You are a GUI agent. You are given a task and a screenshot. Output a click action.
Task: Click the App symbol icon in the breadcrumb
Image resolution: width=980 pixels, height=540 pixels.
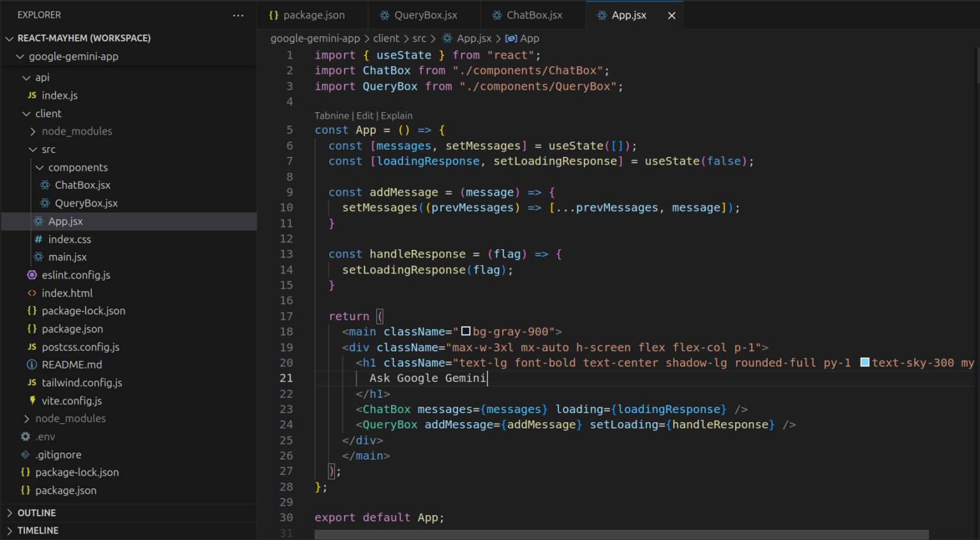510,38
